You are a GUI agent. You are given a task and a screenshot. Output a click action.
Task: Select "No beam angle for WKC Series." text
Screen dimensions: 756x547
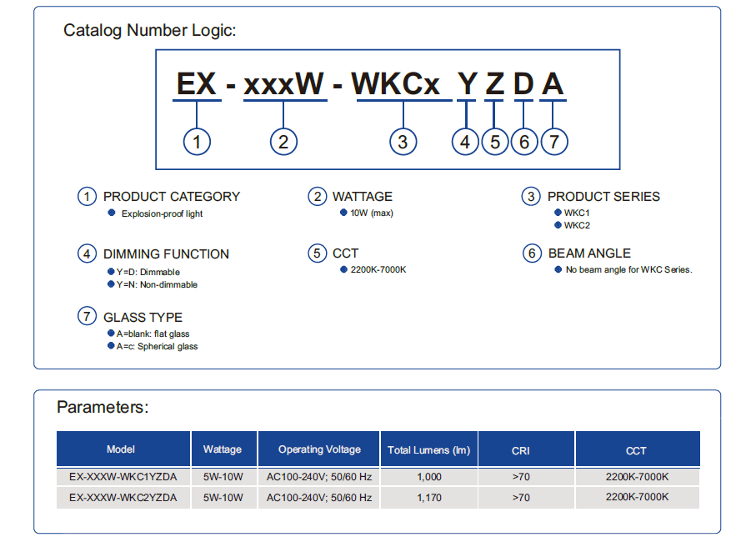tap(628, 269)
